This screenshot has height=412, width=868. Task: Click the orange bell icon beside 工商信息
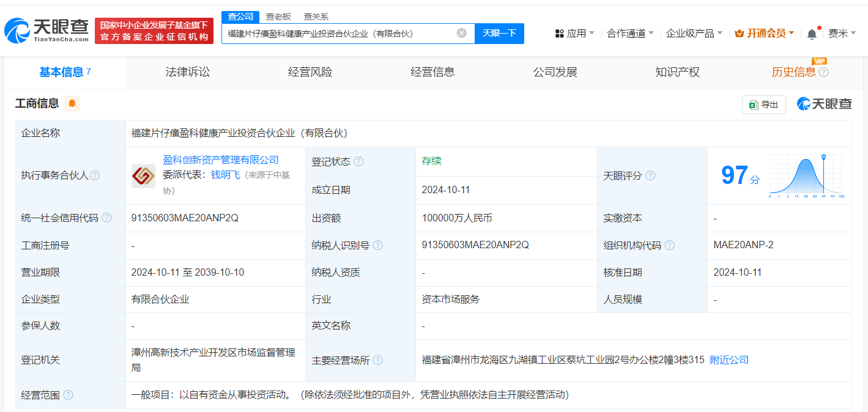[x=72, y=104]
